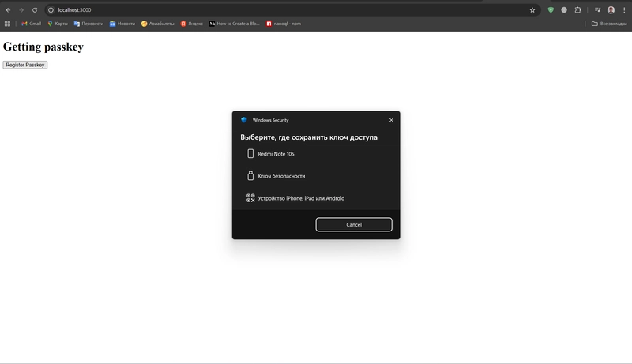Click the green shield extension icon

coord(551,10)
